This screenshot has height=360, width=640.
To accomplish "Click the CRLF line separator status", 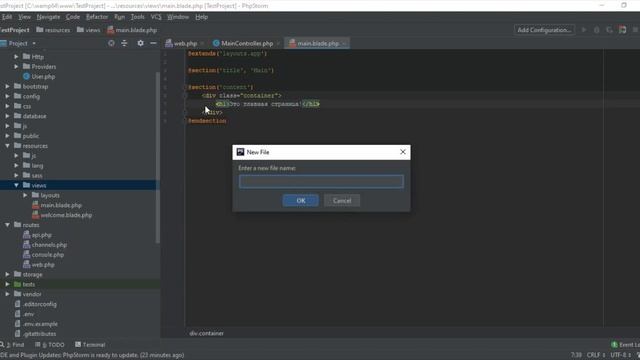I will (x=596, y=355).
